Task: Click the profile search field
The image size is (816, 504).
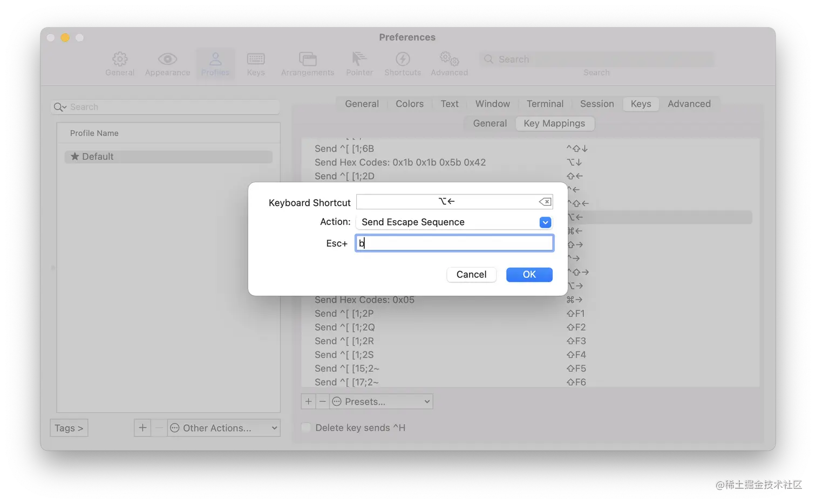Action: click(x=165, y=107)
